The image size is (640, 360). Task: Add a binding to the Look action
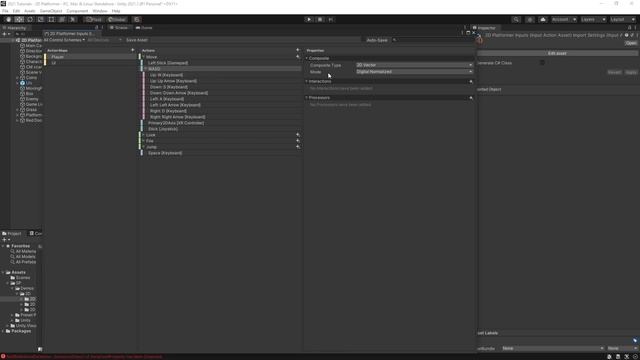coord(298,135)
